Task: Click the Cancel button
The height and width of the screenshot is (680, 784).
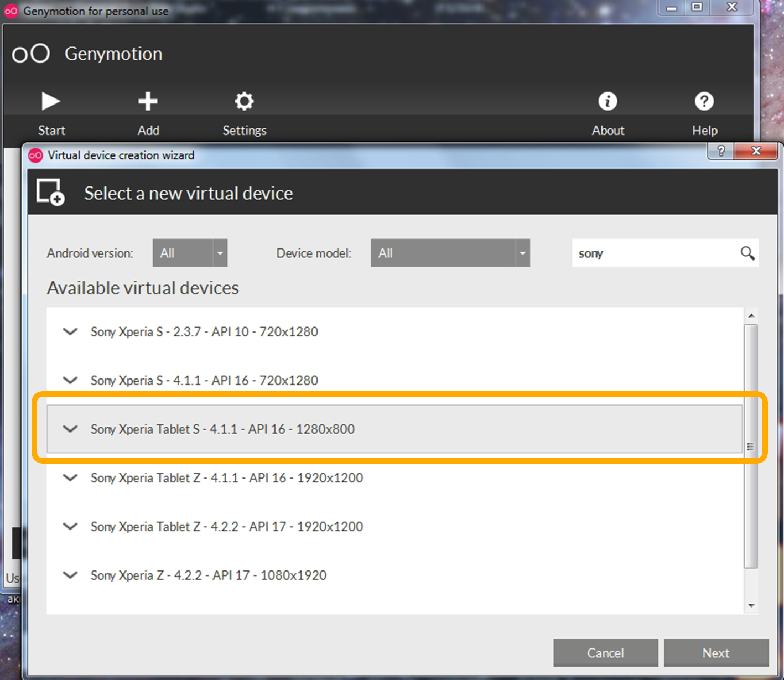Action: (606, 653)
